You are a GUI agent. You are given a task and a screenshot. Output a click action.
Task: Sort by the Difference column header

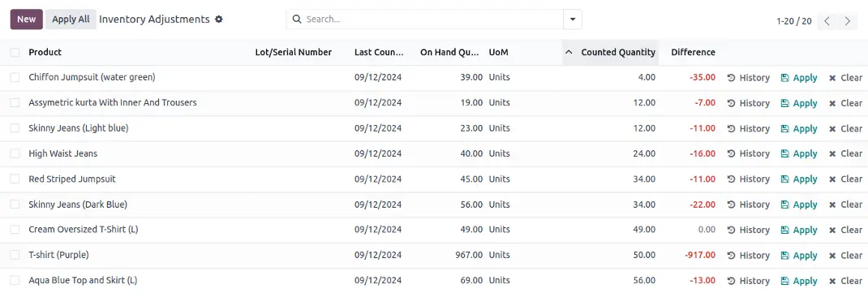coord(693,53)
